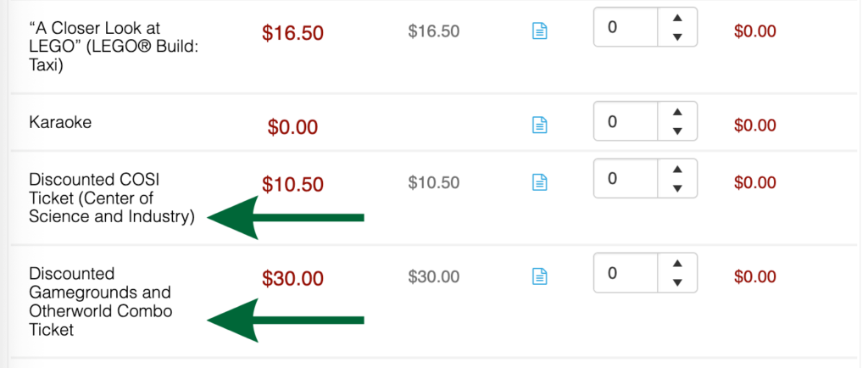Decrease Gamegrounds and Otherworld Combo quantity

tap(677, 282)
